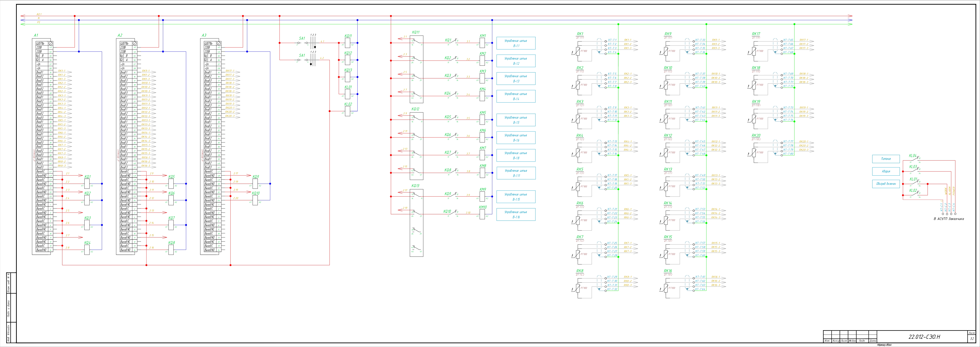Click the KQ11 relay coil symbol
Screen dimensions: 980x347
click(347, 43)
